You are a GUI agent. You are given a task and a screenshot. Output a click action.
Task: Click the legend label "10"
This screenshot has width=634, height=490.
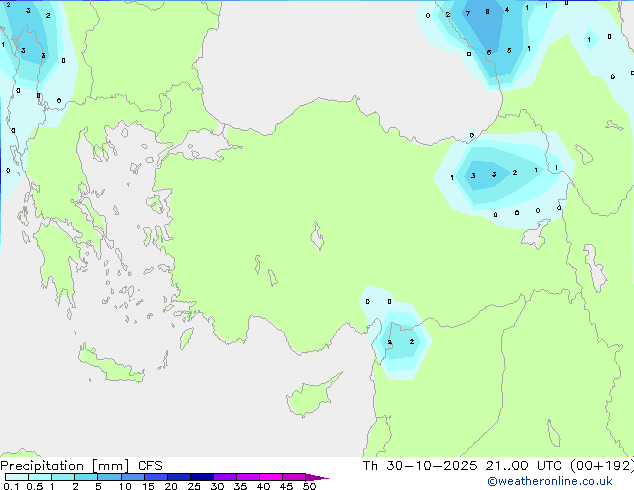coord(125,486)
